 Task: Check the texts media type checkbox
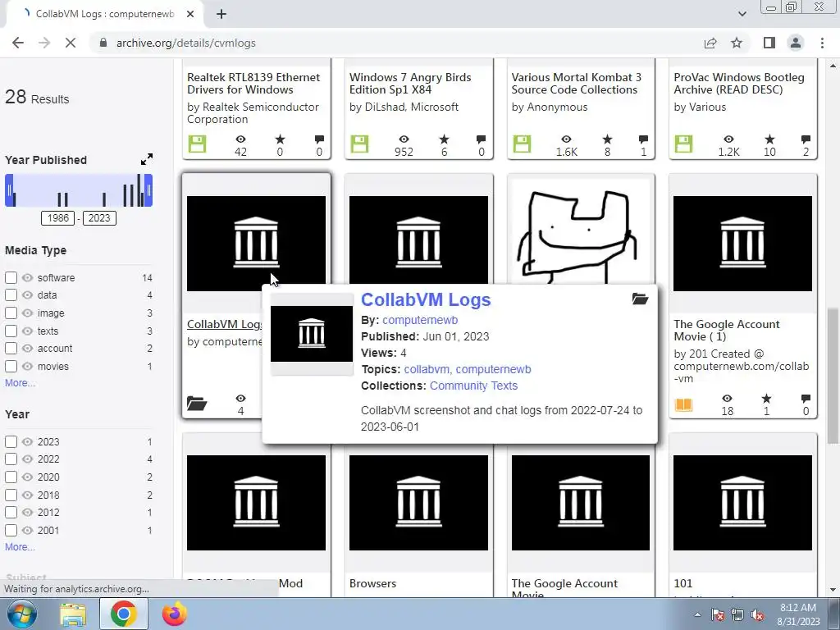tap(11, 331)
